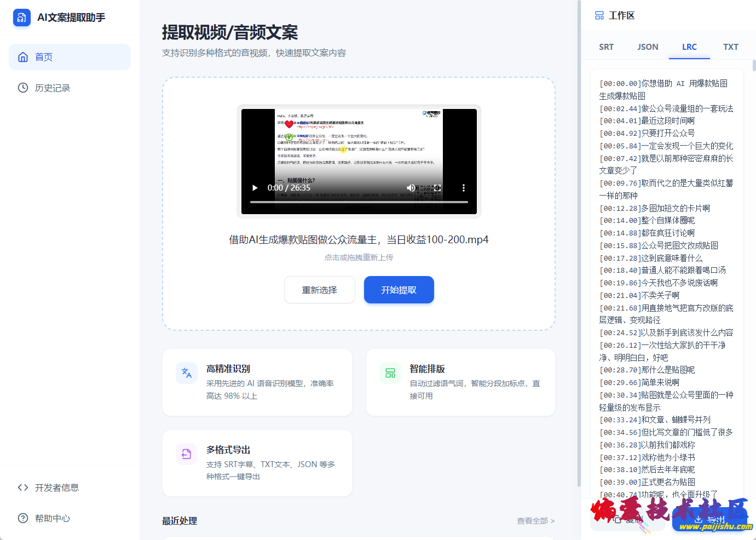Click the AI文案提取助手 app logo icon
Screen dimensions: 756x540
pyautogui.click(x=22, y=18)
